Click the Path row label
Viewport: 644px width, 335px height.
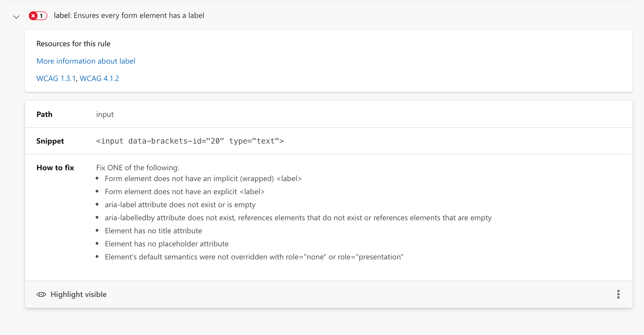[x=45, y=114]
